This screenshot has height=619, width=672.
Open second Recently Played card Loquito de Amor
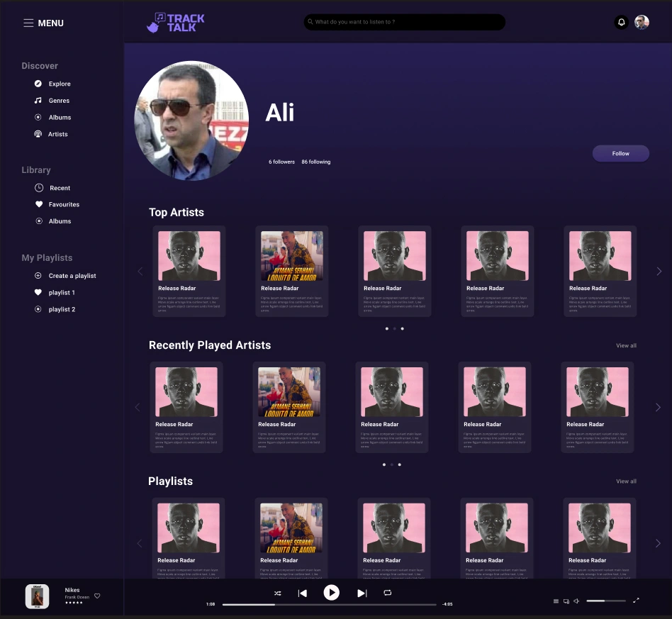[289, 407]
